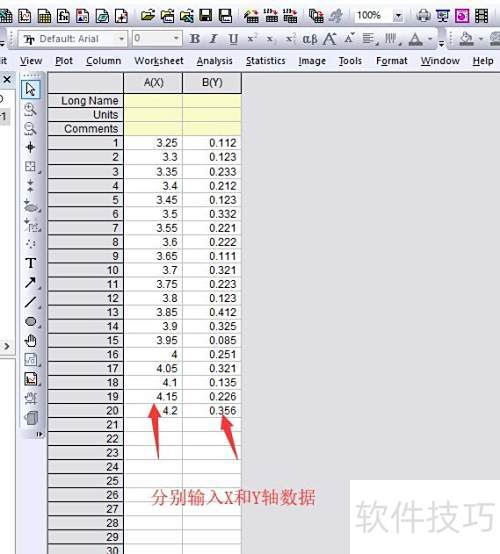Select the B(Y) column header
Screen dimensions: 500x554
[x=212, y=83]
